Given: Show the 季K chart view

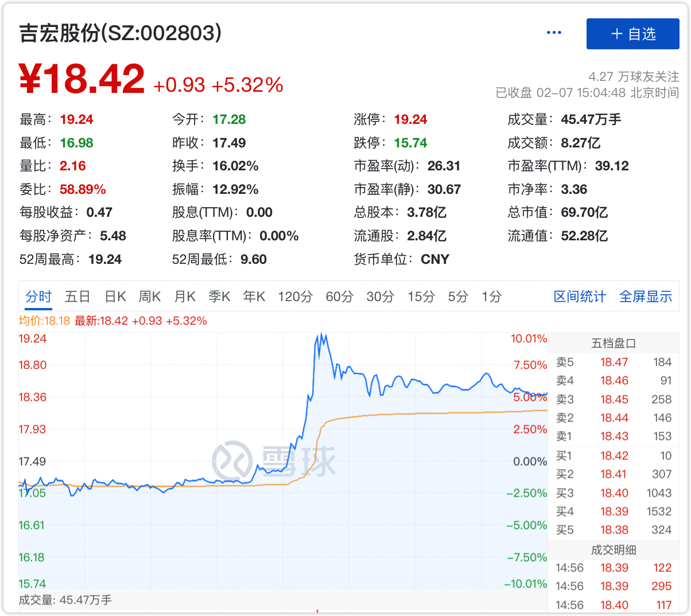Looking at the screenshot, I should [219, 297].
